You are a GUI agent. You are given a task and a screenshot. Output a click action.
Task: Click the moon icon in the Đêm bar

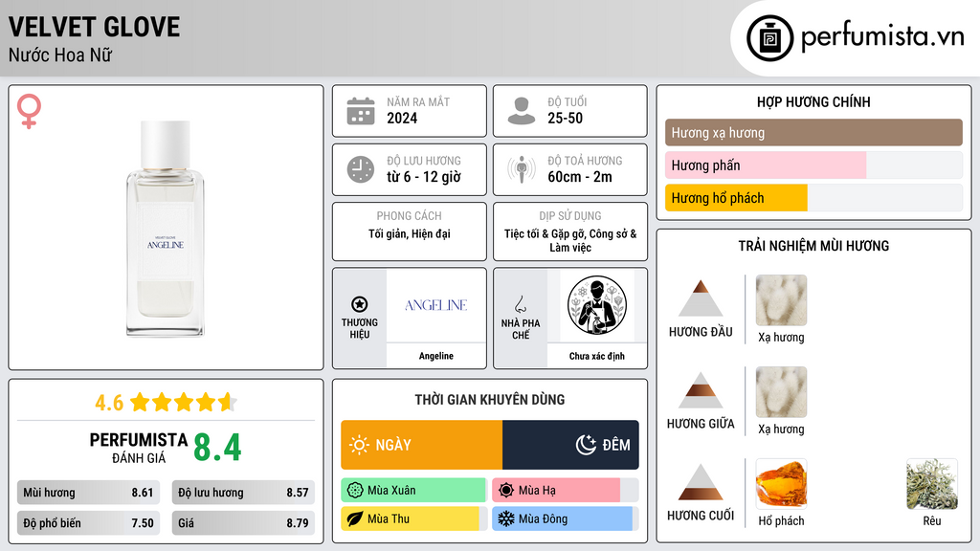(586, 445)
